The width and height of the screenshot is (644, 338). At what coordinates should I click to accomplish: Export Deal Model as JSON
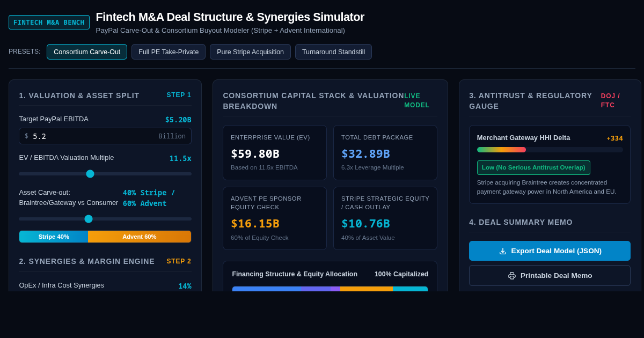(x=550, y=251)
